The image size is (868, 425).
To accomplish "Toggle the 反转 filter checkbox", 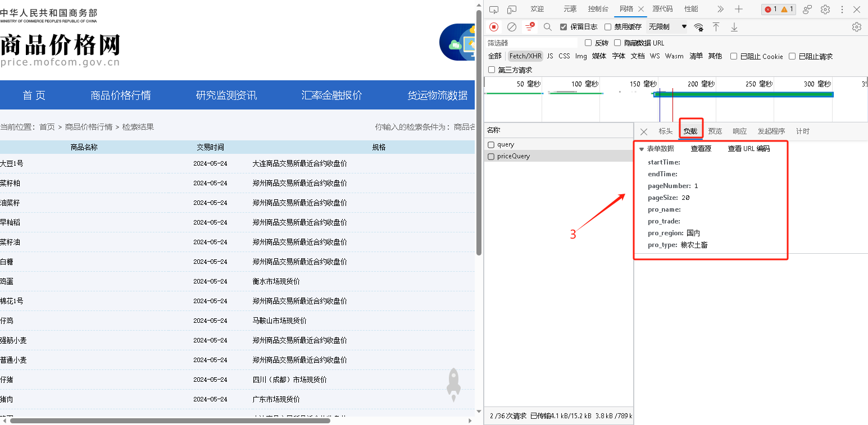I will click(x=589, y=43).
